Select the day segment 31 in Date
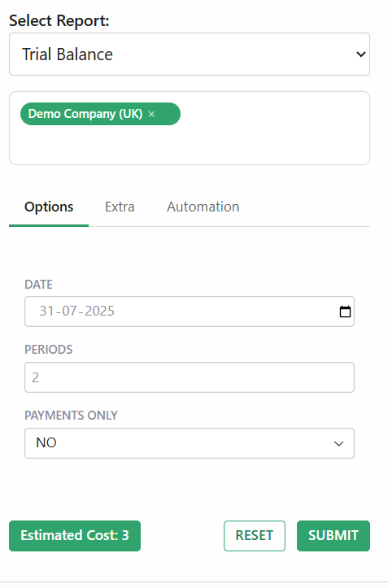 pos(47,311)
